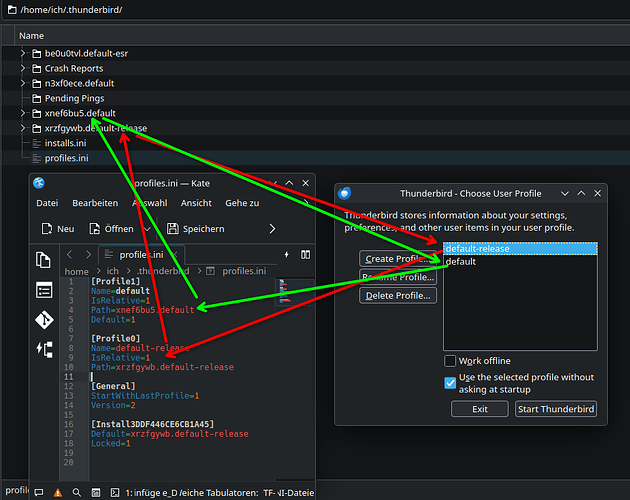Image resolution: width=630 pixels, height=500 pixels.
Task: Click the Rename Profile button
Action: click(398, 277)
